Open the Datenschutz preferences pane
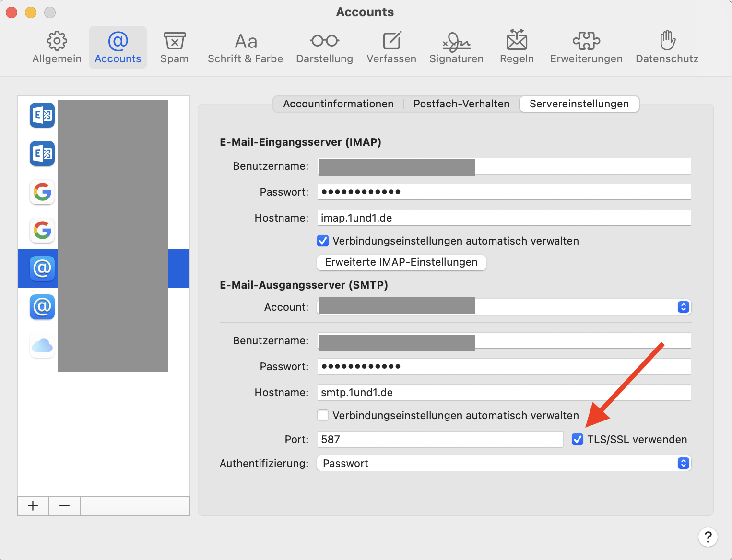 point(667,47)
